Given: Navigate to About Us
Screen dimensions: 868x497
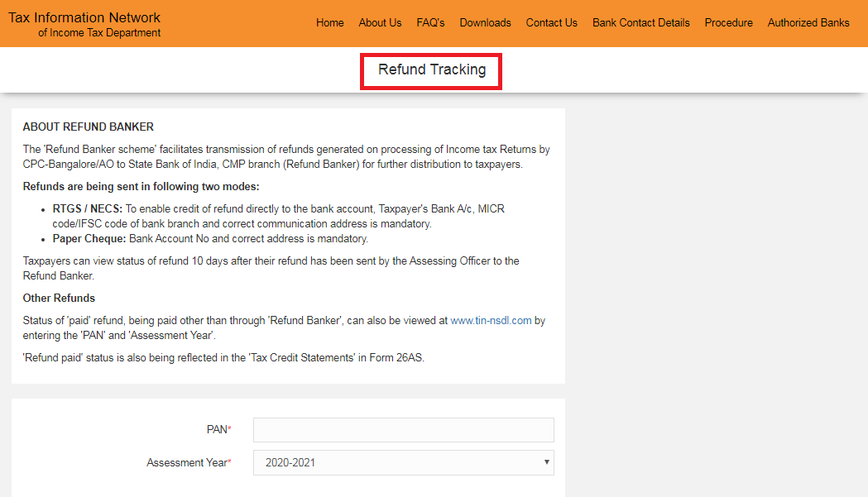Looking at the screenshot, I should tap(380, 22).
